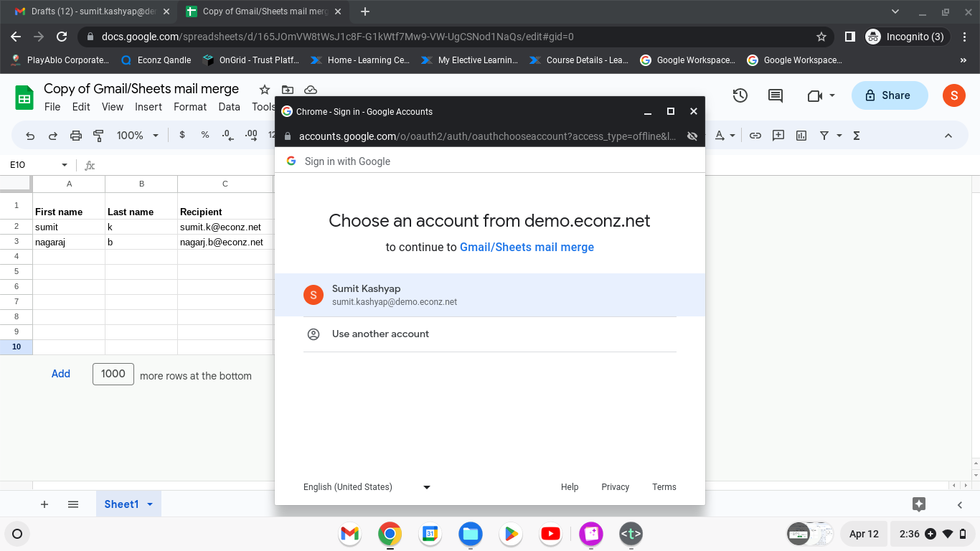Collapse the Sheets toolbar with the chevron
This screenshot has width=980, height=551.
(948, 136)
